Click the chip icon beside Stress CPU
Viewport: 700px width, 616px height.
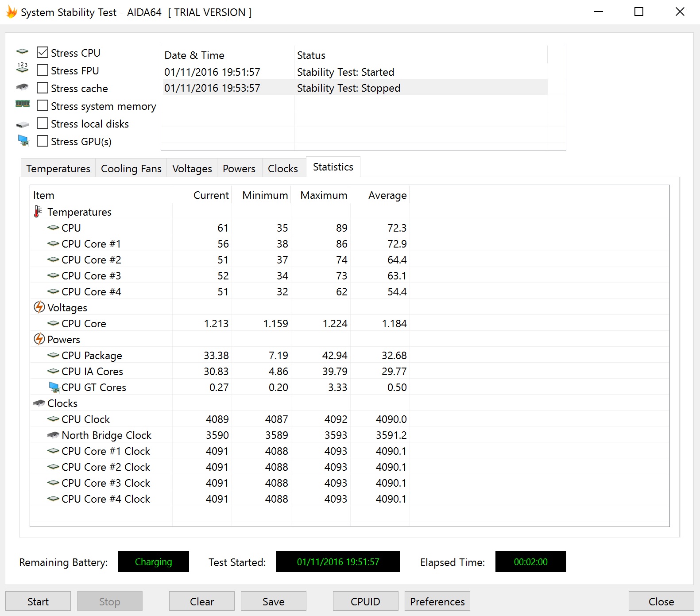[x=22, y=52]
